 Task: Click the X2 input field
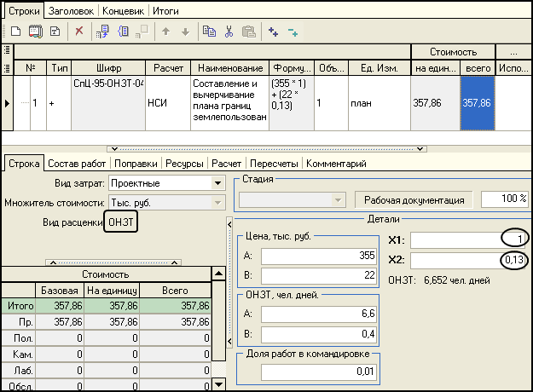click(x=469, y=261)
